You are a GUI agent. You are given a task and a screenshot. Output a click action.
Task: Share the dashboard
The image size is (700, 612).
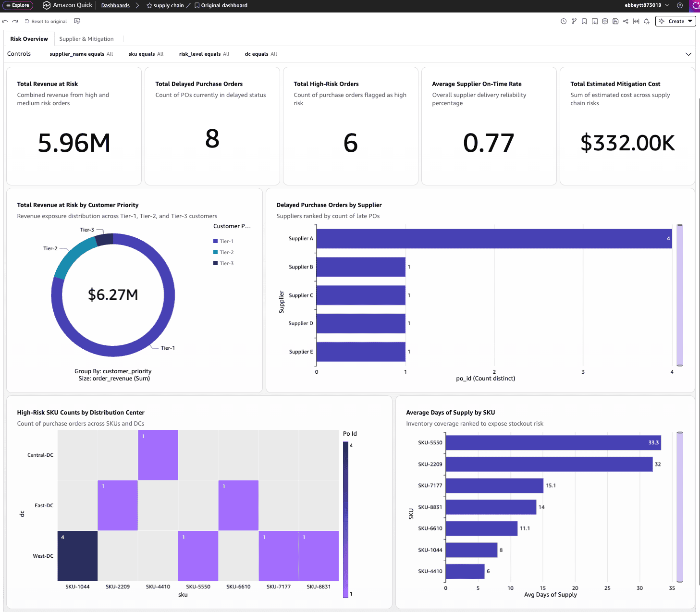click(626, 21)
